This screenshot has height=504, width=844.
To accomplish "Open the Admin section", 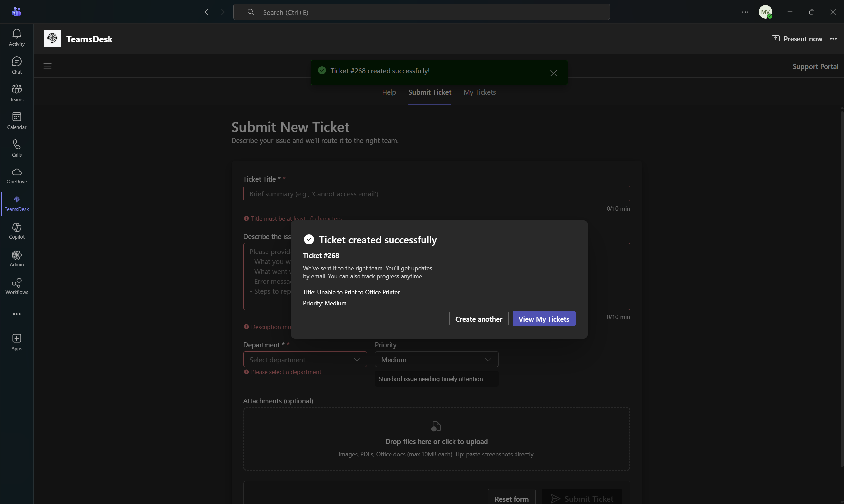I will point(16,258).
